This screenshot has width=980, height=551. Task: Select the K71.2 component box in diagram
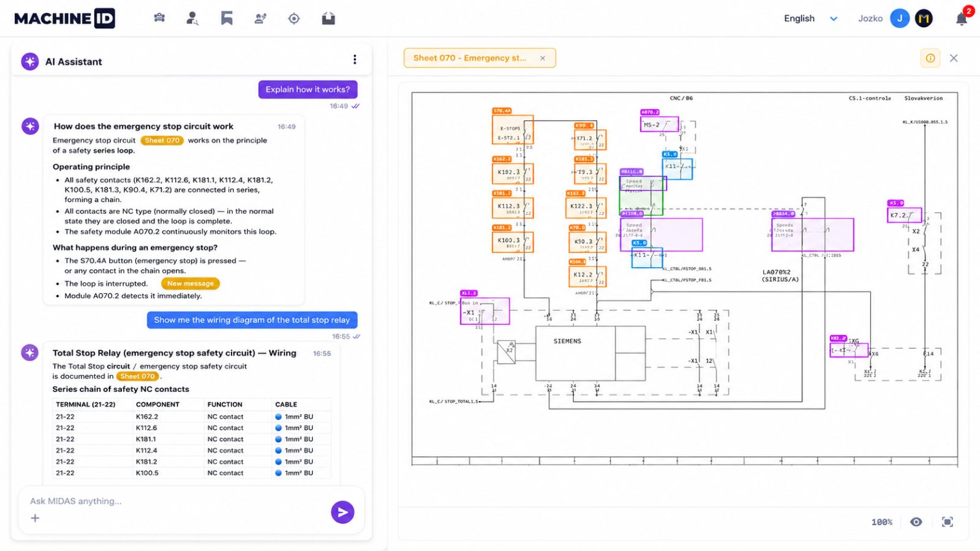click(x=589, y=140)
